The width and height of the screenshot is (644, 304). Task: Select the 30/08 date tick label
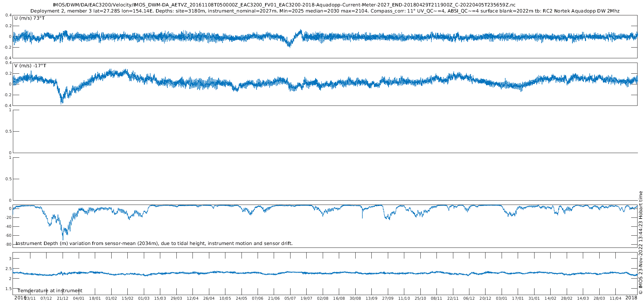pos(355,299)
